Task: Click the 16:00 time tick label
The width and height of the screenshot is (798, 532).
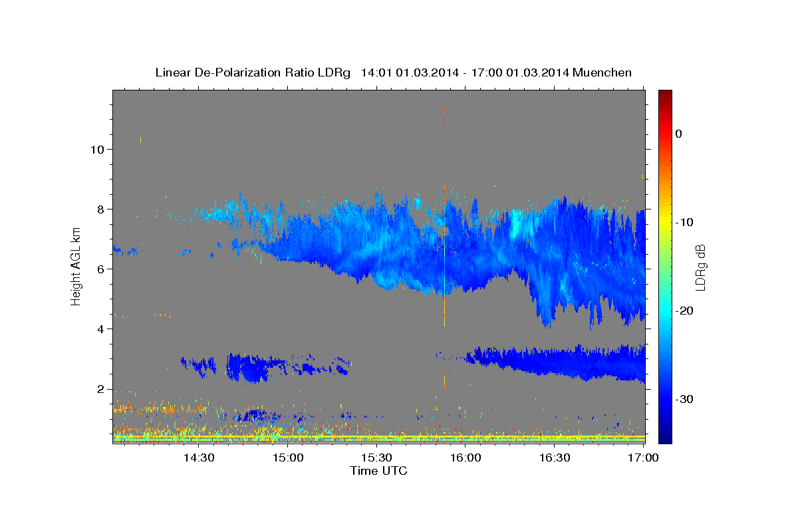Action: pyautogui.click(x=465, y=458)
